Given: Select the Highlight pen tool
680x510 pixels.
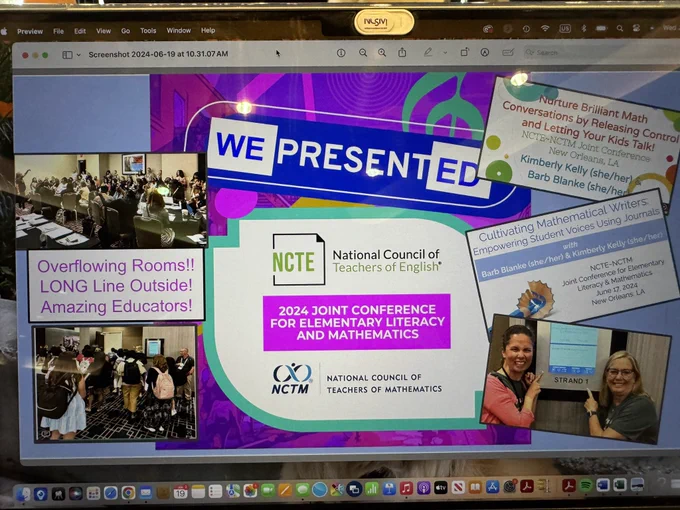Looking at the screenshot, I should (x=428, y=52).
